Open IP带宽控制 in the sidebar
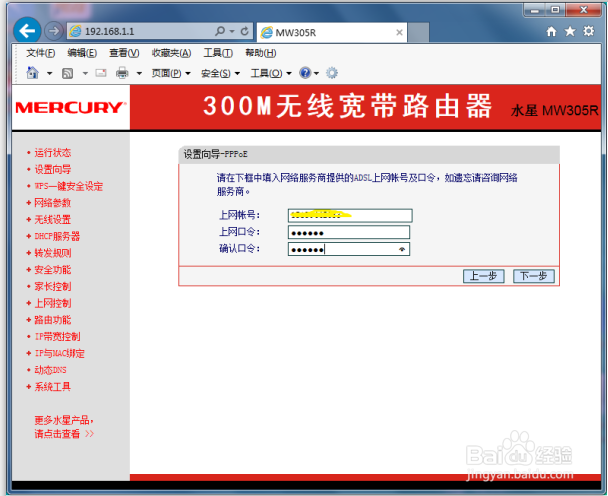The width and height of the screenshot is (608, 496). 57,336
